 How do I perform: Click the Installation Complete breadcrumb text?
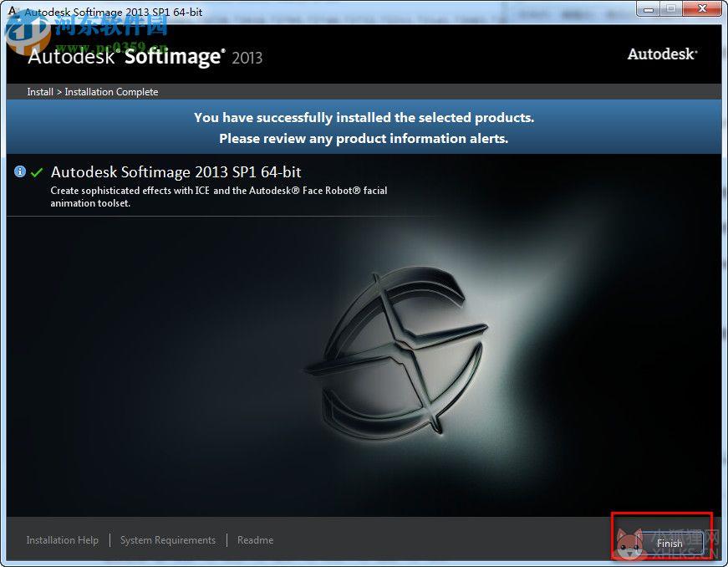(111, 92)
